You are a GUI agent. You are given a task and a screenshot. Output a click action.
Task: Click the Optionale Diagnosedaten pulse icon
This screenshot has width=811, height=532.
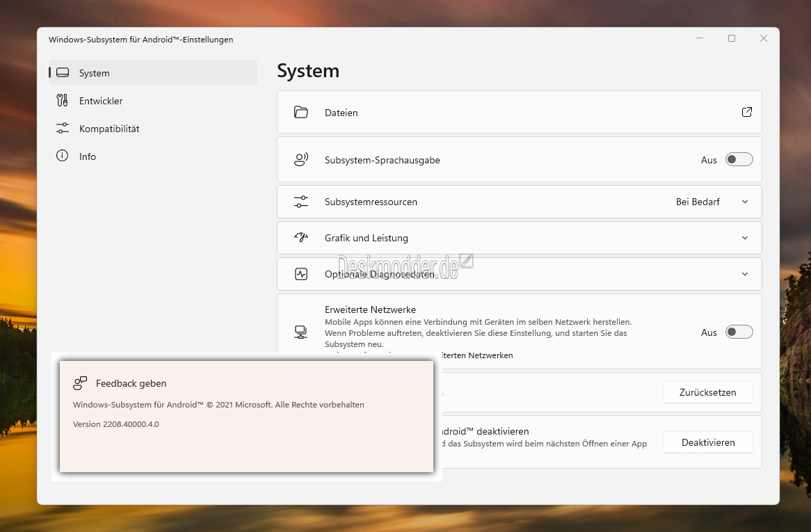click(x=301, y=274)
